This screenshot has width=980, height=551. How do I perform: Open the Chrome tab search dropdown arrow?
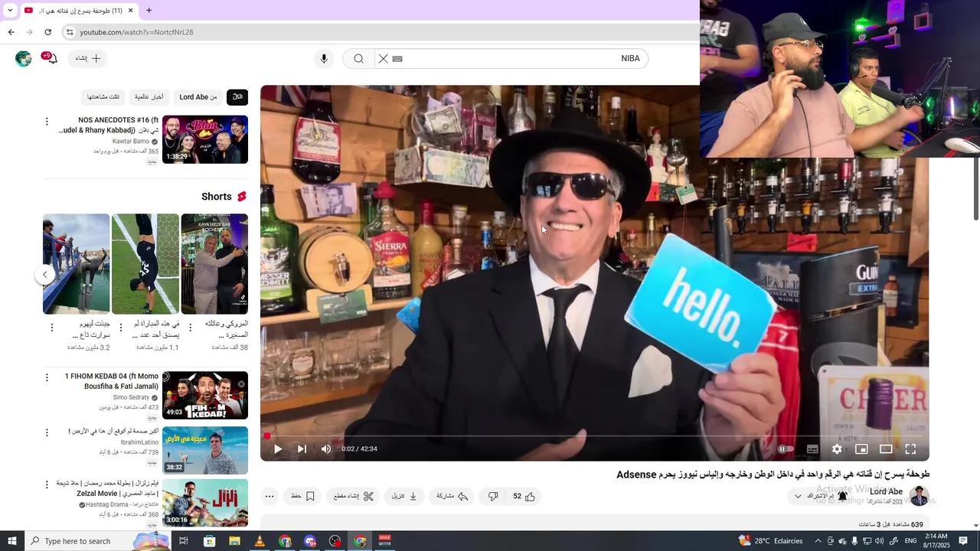click(x=10, y=11)
